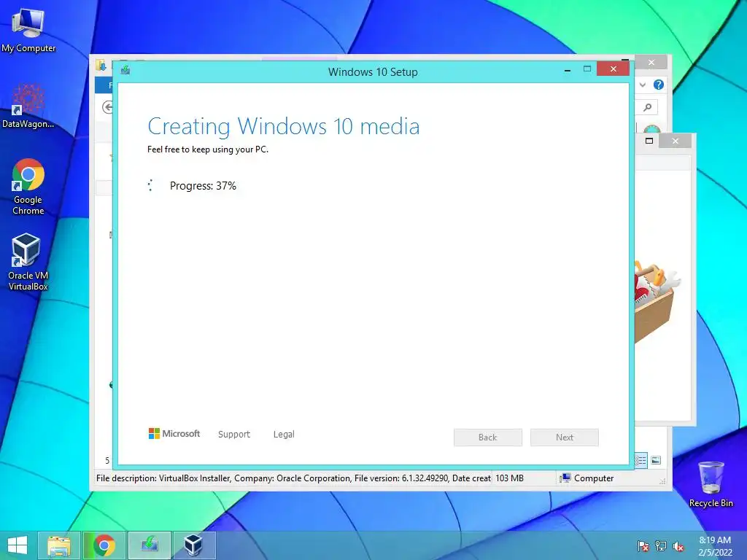Open the Recycle Bin
The width and height of the screenshot is (747, 560).
[x=711, y=484]
